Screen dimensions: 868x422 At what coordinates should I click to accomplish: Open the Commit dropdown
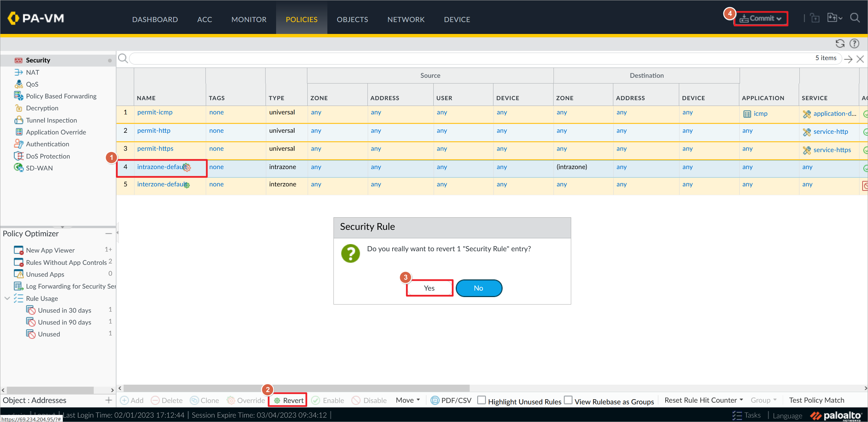761,18
